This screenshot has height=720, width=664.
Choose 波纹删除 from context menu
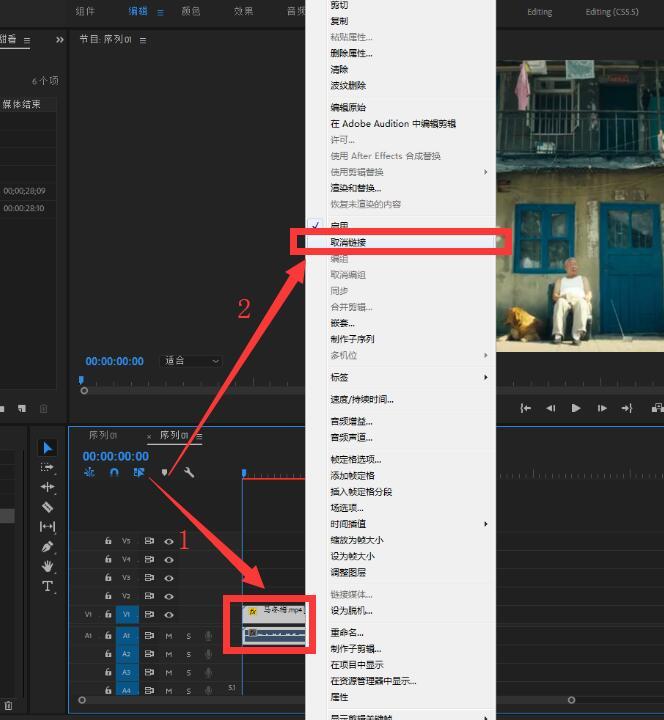tap(400, 85)
